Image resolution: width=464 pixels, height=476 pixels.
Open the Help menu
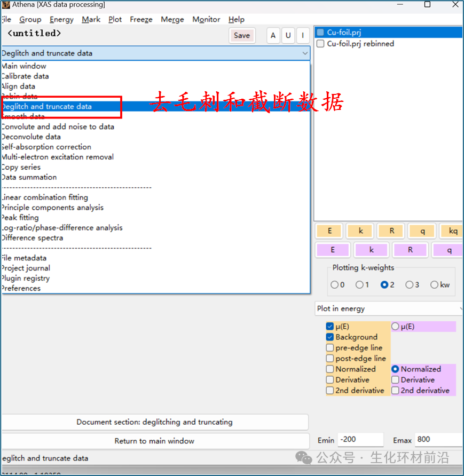(237, 19)
